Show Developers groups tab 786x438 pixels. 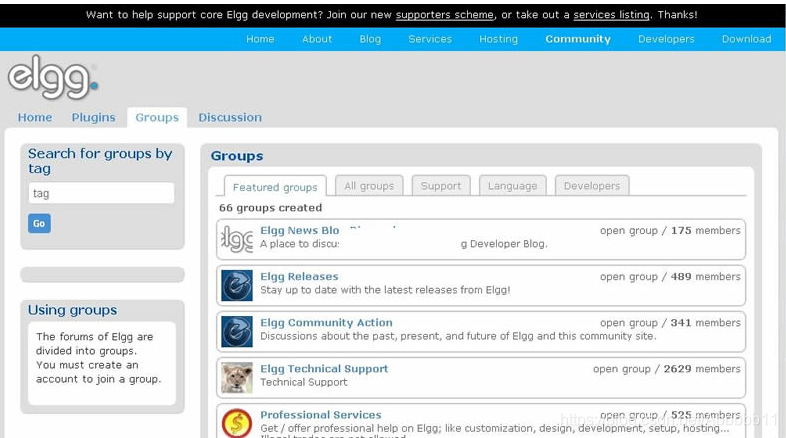592,185
